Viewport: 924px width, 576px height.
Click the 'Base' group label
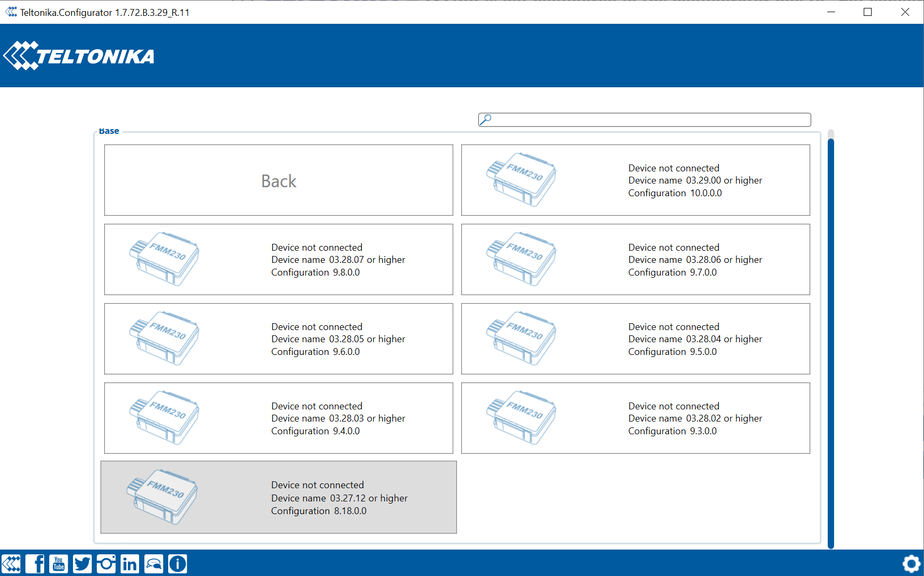click(x=109, y=131)
